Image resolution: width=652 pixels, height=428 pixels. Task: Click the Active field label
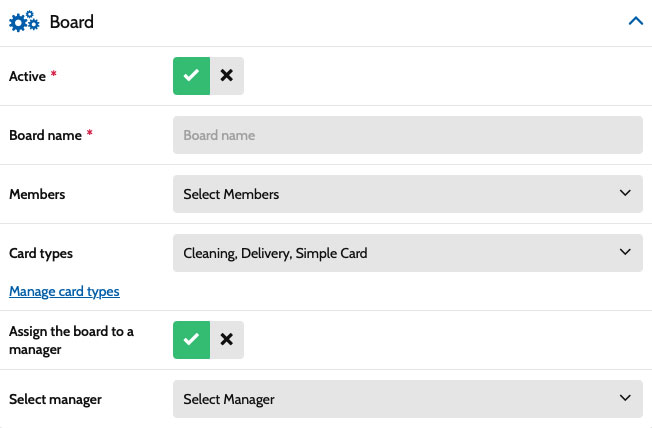point(27,76)
